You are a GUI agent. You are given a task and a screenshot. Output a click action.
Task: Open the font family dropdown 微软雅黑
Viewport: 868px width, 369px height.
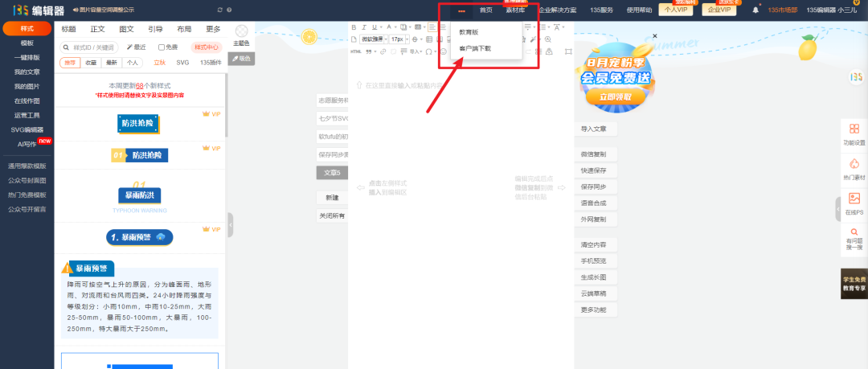(374, 39)
